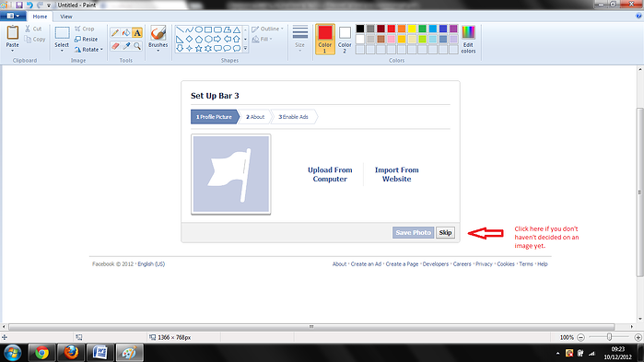Open Paint Help question mark icon

coord(638,16)
